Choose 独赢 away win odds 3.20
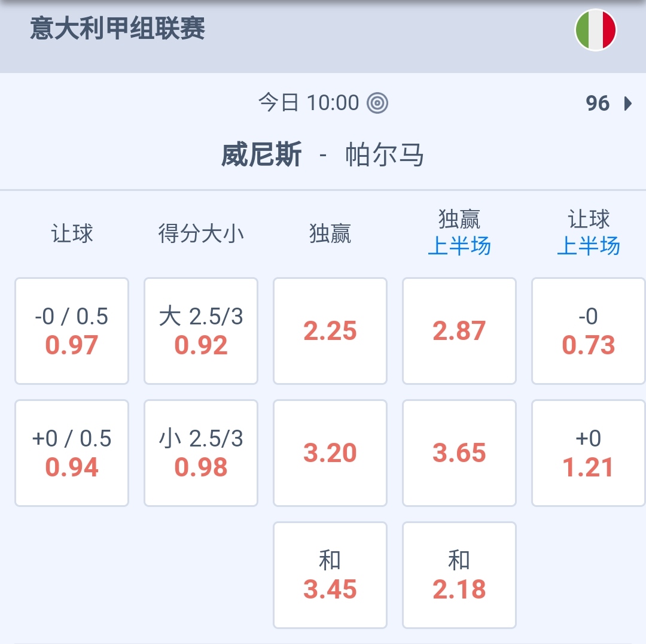Viewport: 646px width, 644px height. coord(330,453)
